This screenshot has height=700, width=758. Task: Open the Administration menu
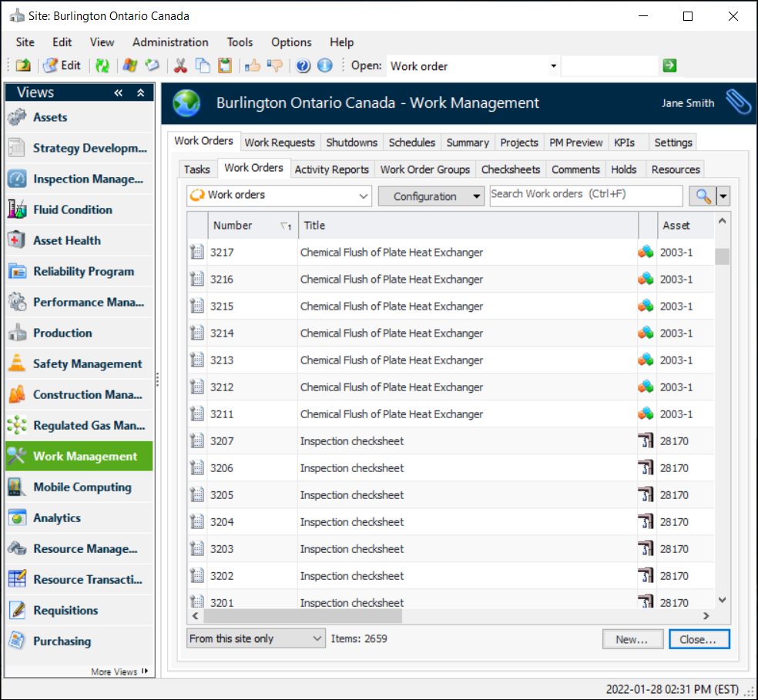pos(170,42)
